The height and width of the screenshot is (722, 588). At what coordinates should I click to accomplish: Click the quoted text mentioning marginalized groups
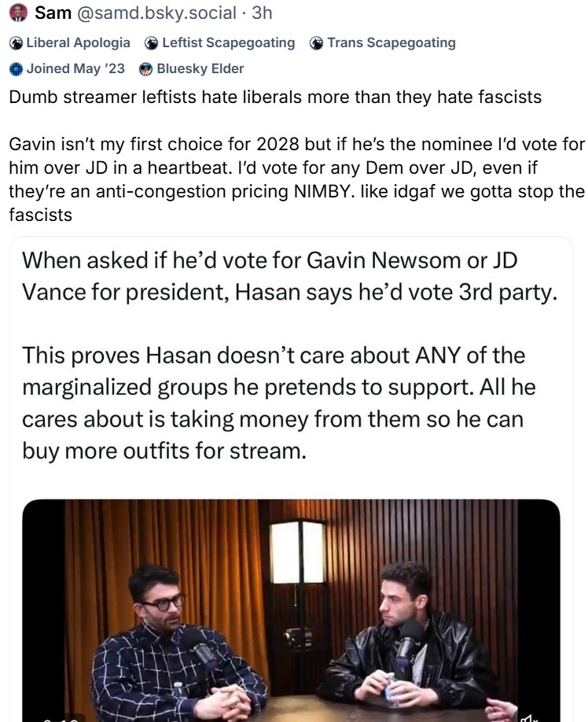point(279,403)
